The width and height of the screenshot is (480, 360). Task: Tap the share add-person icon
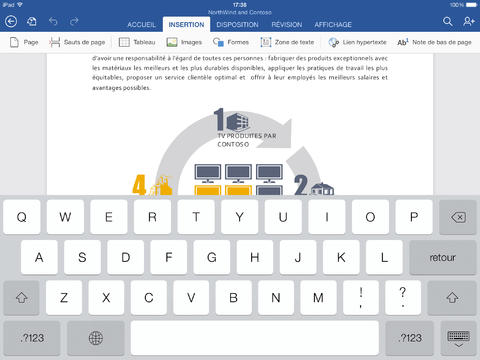tap(468, 22)
